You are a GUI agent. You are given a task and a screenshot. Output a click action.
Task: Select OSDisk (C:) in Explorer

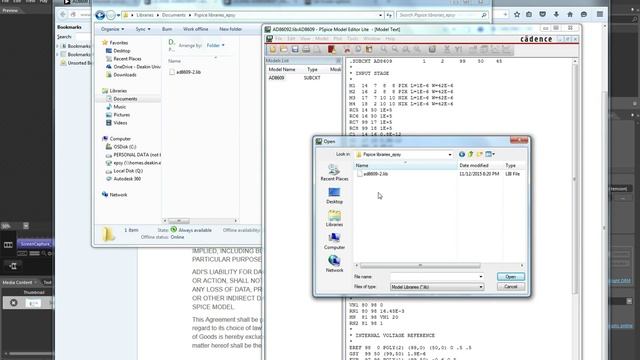pyautogui.click(x=124, y=147)
